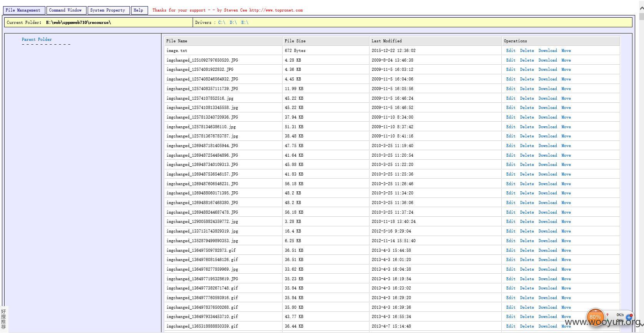The image size is (644, 333).
Task: Click the blue plus icon on floating widget
Action: click(x=629, y=318)
